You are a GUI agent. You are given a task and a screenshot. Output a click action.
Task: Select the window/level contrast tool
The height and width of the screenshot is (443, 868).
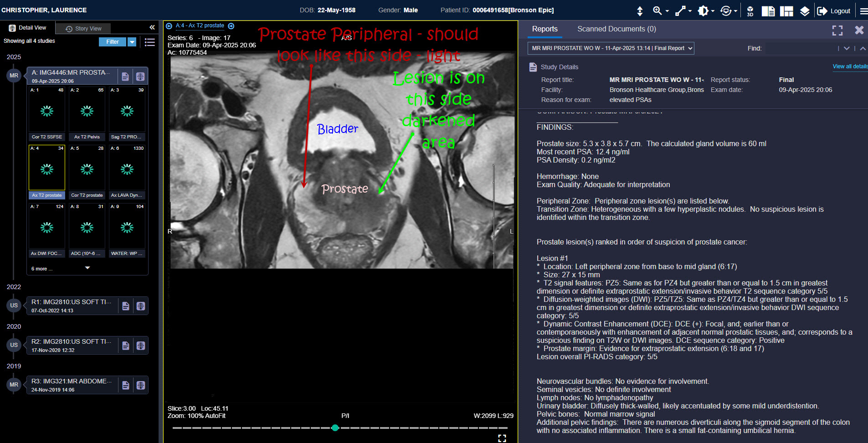(703, 11)
